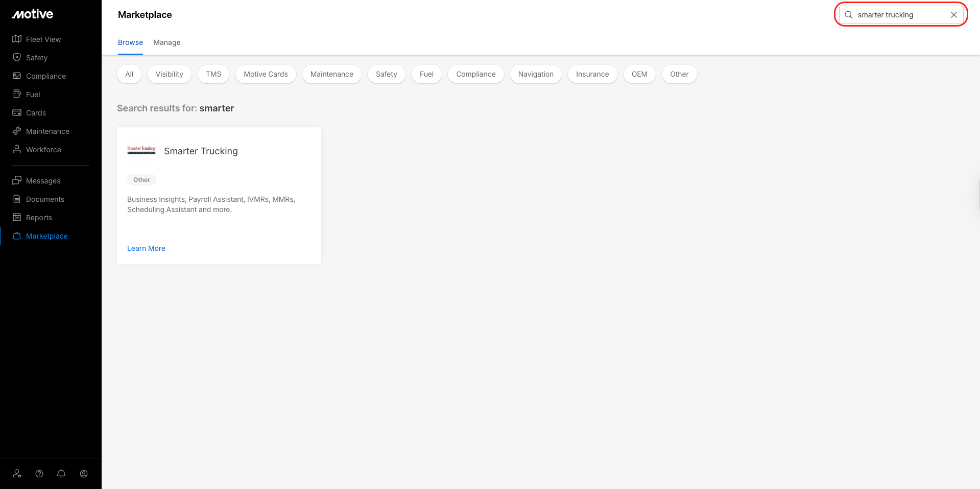The height and width of the screenshot is (489, 980).
Task: Click the Motive logo in the sidebar
Action: 33,14
